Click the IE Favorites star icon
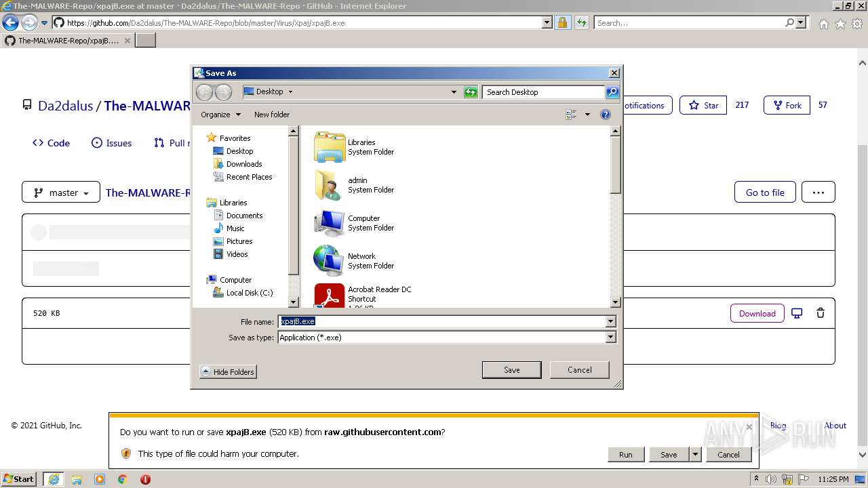The width and height of the screenshot is (868, 488). pos(840,24)
